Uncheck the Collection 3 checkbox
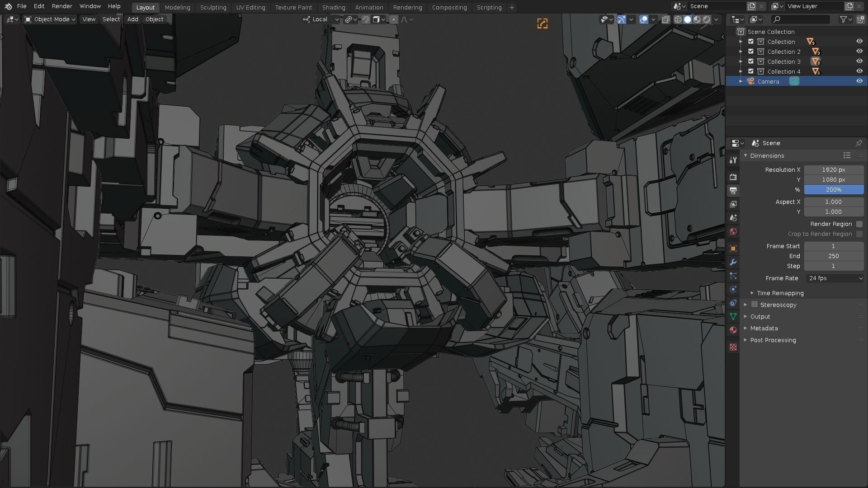The image size is (868, 488). point(750,61)
